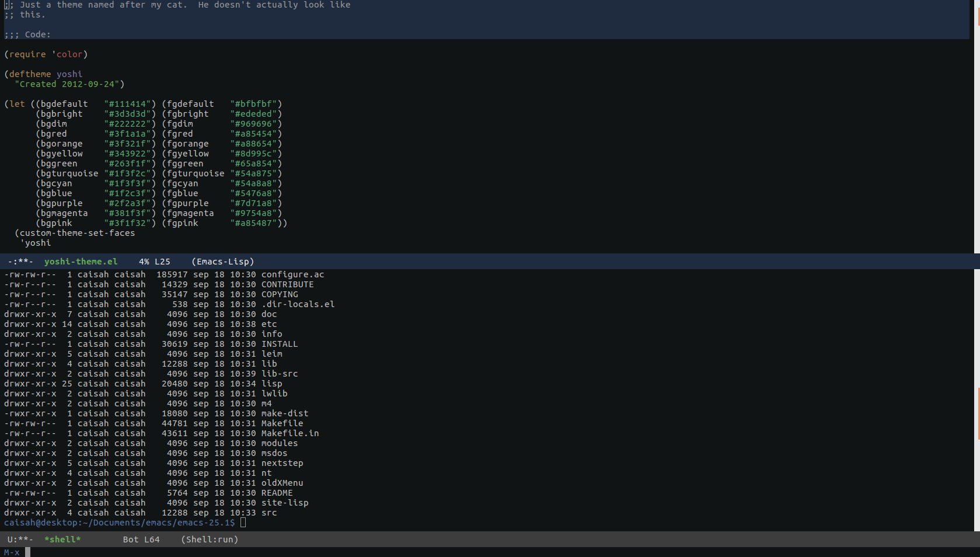This screenshot has height=557, width=980.
Task: Click the nextstep directory entry
Action: [x=282, y=463]
